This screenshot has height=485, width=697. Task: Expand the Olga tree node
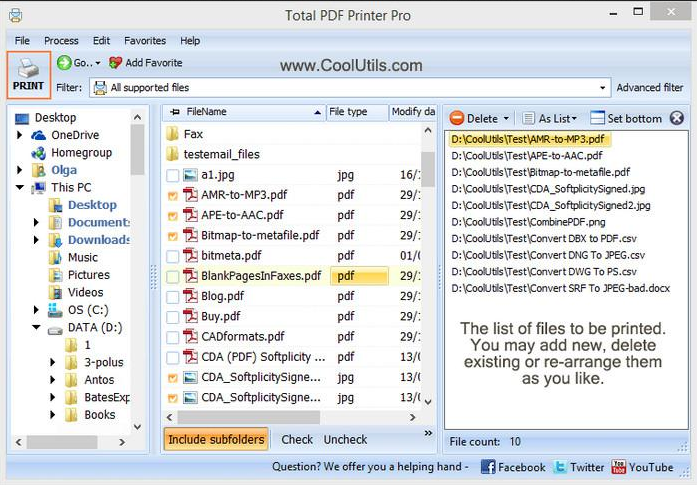(x=19, y=170)
